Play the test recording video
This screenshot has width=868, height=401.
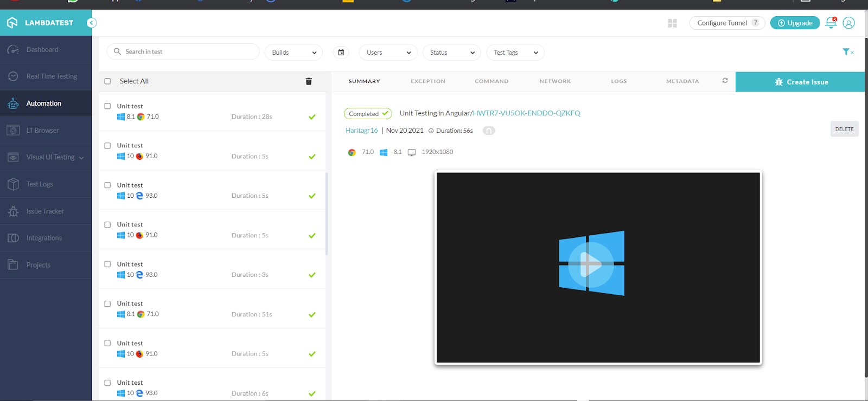(591, 265)
